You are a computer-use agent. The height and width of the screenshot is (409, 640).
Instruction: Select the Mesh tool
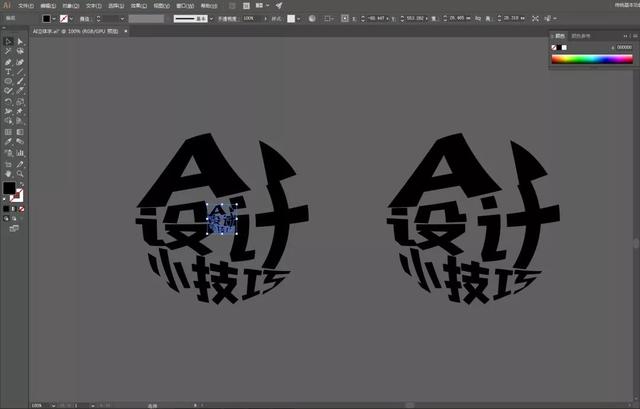[x=8, y=132]
